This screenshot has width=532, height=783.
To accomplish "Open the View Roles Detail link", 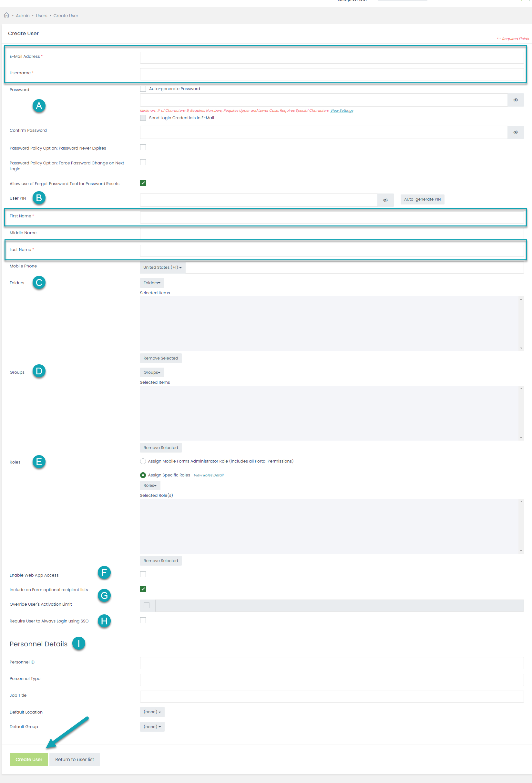I will pyautogui.click(x=209, y=475).
